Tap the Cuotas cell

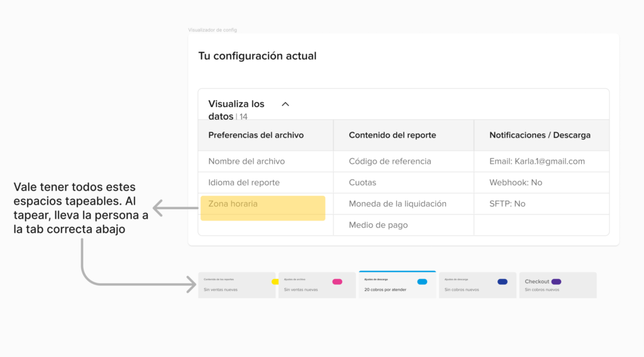(x=363, y=183)
